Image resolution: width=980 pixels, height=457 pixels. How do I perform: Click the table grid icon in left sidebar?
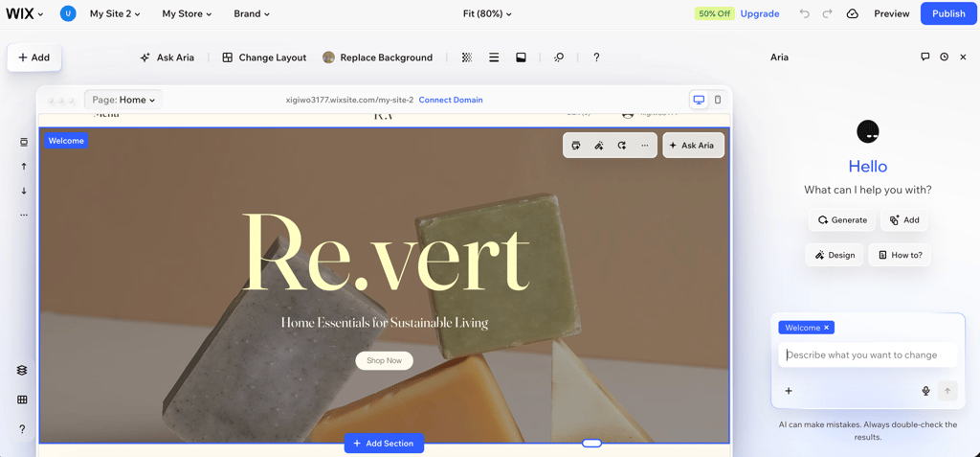coord(22,400)
